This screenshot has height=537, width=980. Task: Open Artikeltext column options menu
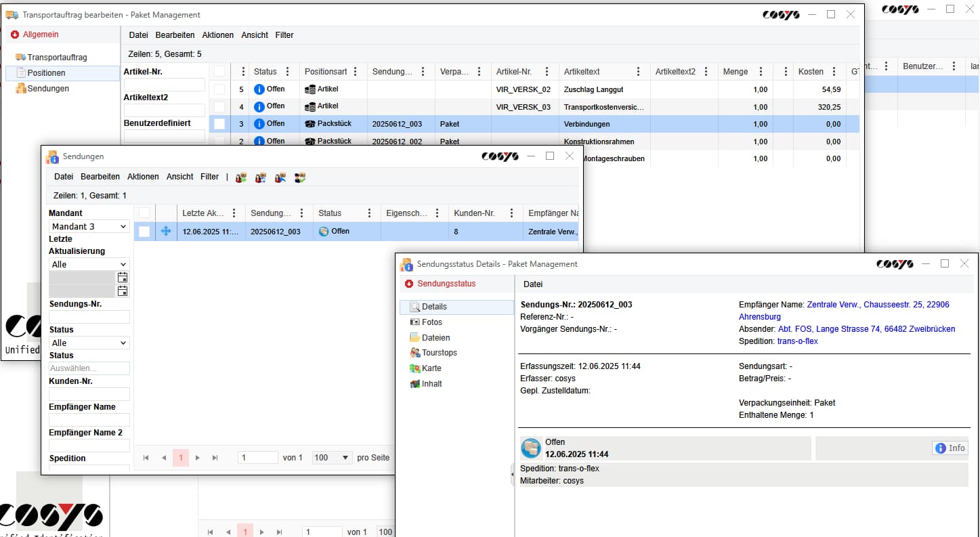pos(638,71)
